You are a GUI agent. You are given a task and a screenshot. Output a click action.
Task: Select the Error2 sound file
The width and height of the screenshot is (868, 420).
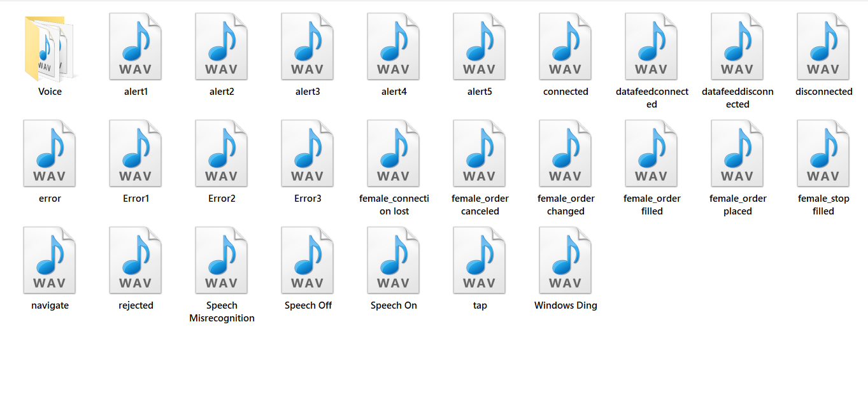(x=221, y=153)
